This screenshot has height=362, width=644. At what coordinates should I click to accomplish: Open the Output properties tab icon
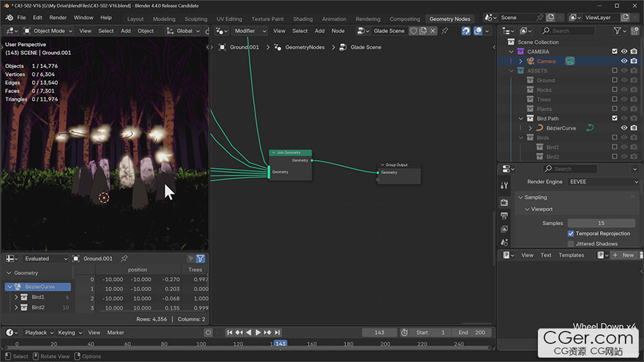tap(504, 216)
